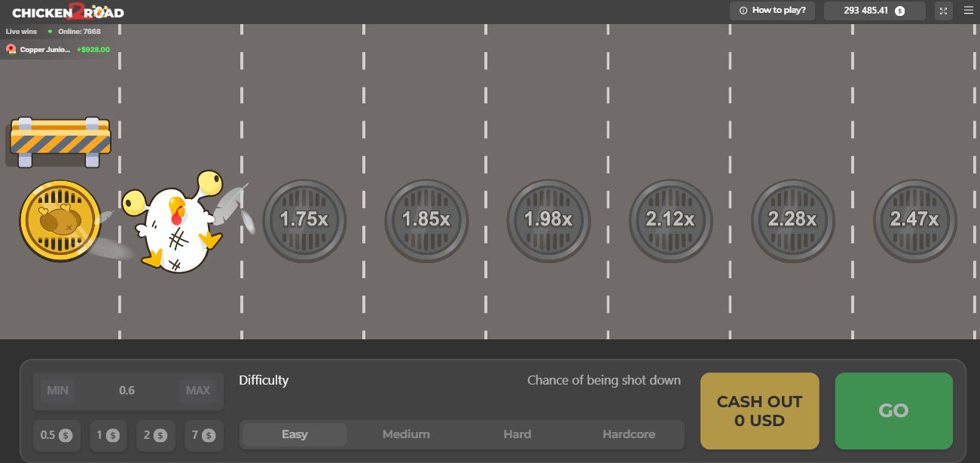980x463 pixels.
Task: Click the Live wins label
Action: click(x=22, y=32)
